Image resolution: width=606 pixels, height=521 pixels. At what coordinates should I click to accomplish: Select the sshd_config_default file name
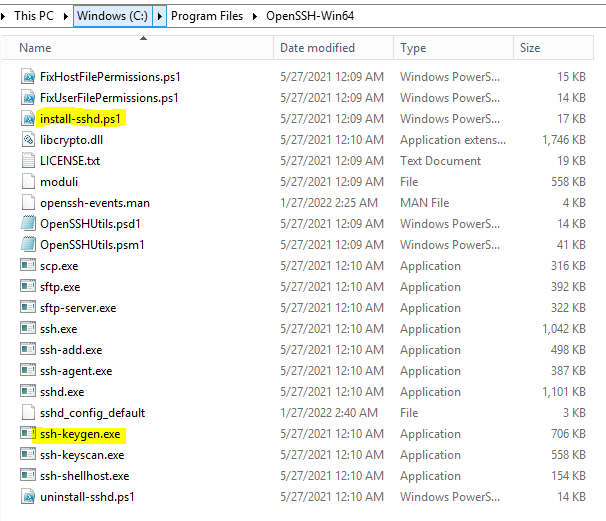tap(92, 413)
